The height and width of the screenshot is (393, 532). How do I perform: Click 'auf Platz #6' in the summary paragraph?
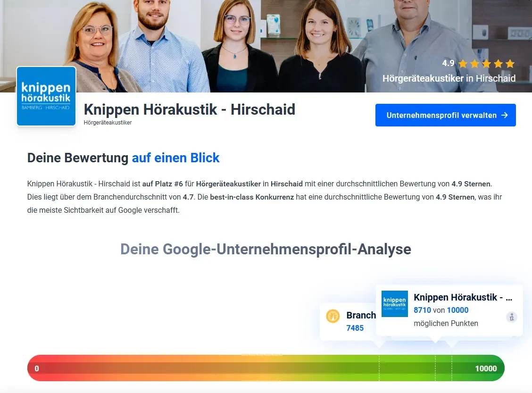163,184
